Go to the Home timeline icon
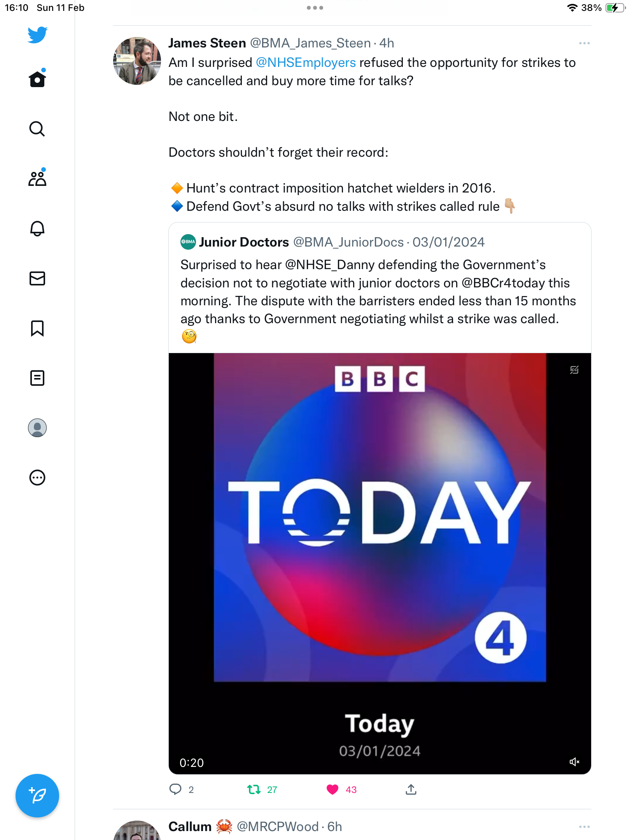This screenshot has width=630, height=840. click(x=37, y=79)
